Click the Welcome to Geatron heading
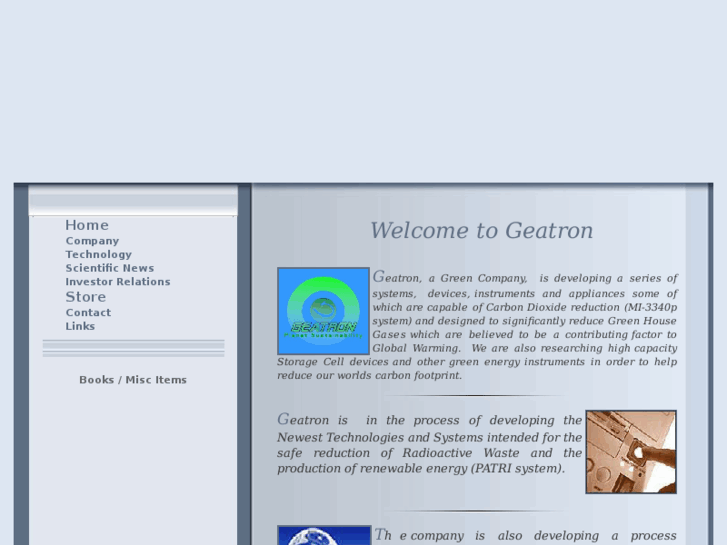This screenshot has height=545, width=727. [x=481, y=231]
